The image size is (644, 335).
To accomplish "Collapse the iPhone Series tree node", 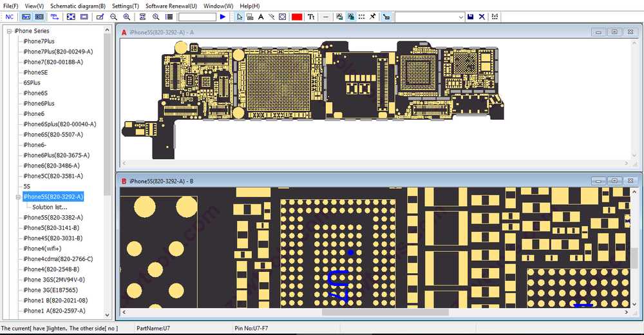I will click(9, 31).
